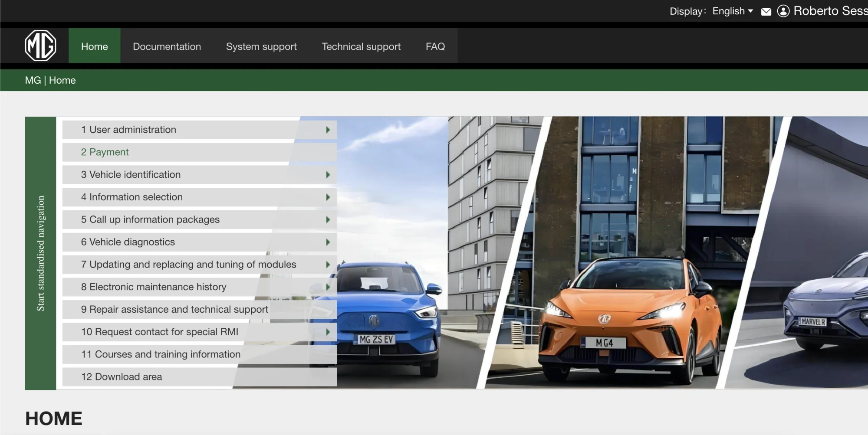The width and height of the screenshot is (868, 435).
Task: Expand arrow for Electronic maintenance history
Action: [328, 287]
